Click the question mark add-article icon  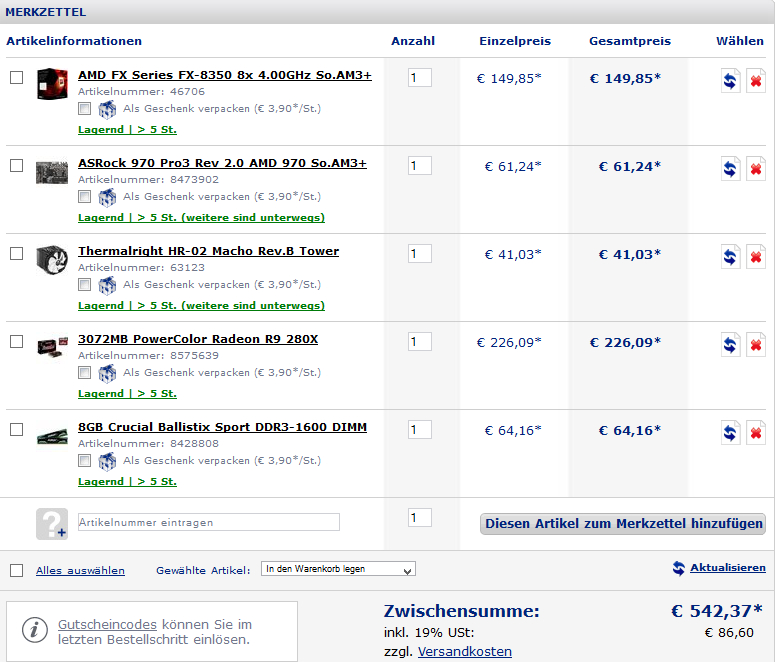[52, 524]
